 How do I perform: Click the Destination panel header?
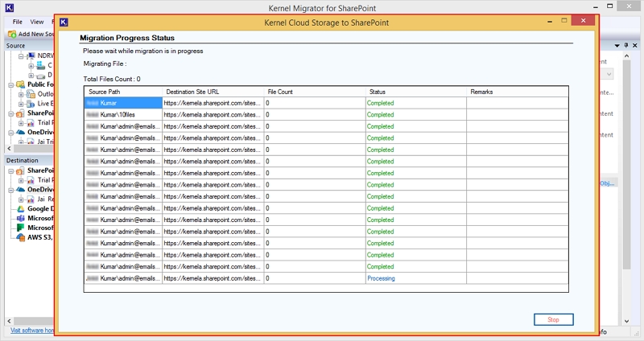pyautogui.click(x=29, y=160)
